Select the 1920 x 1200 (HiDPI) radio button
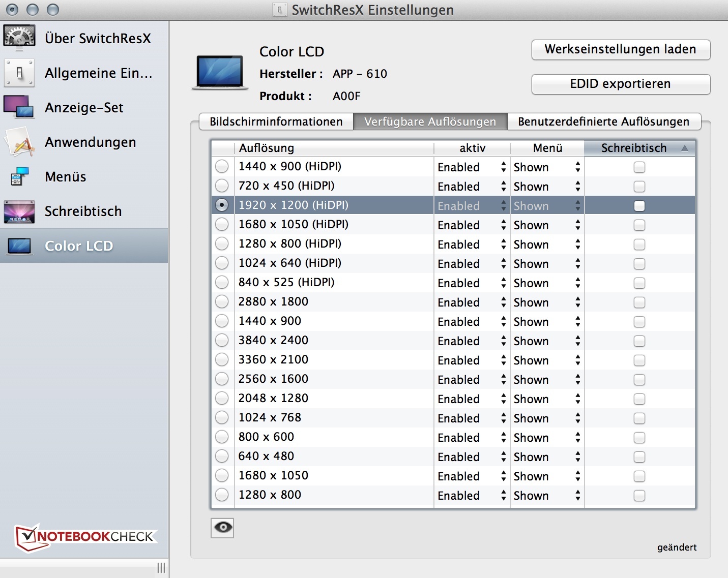728x578 pixels. 222,205
